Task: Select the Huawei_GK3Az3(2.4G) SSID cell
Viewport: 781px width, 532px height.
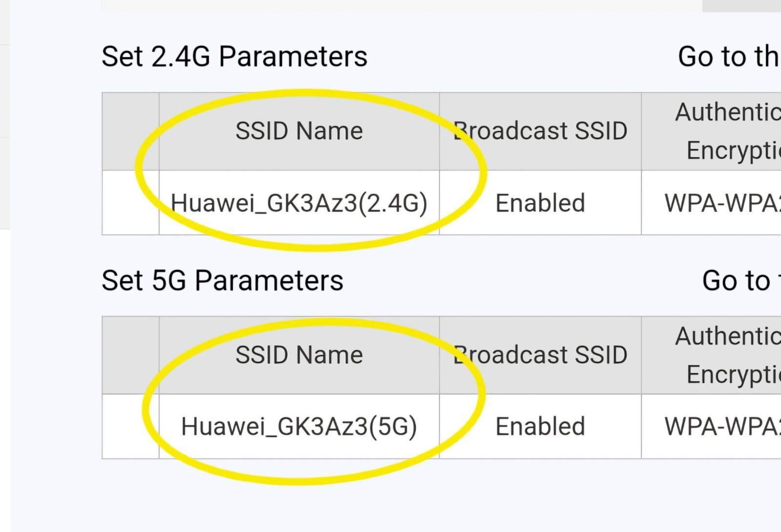Action: click(299, 203)
